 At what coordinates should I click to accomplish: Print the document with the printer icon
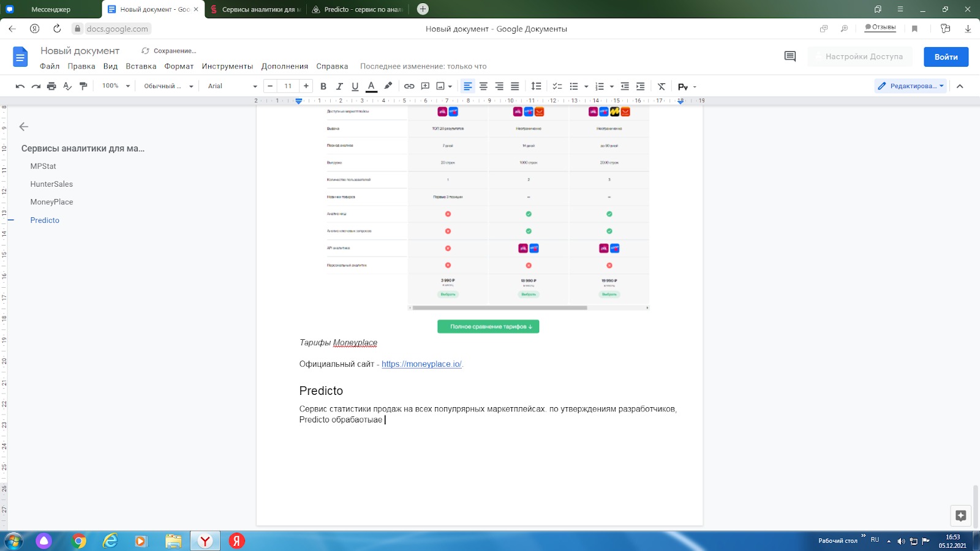coord(51,86)
